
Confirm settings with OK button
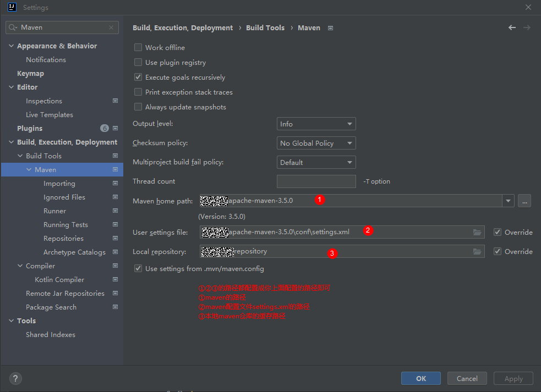421,378
